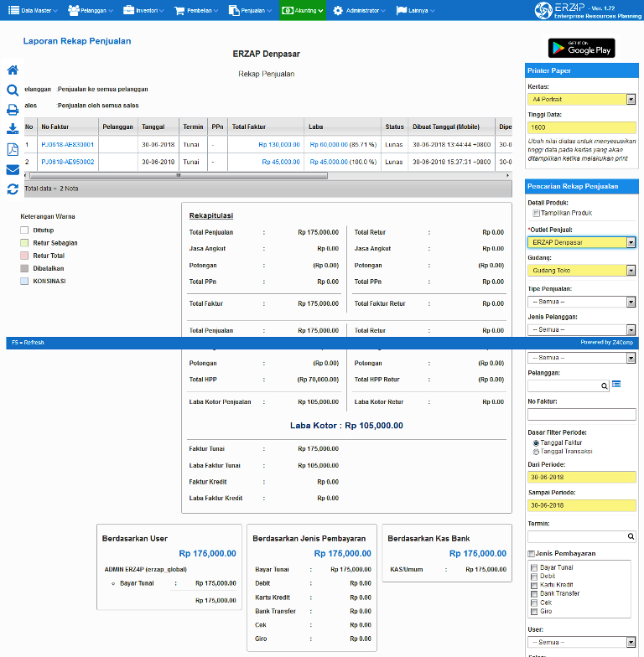Select Tanggal Faktur radio button
The image size is (644, 657).
click(535, 442)
